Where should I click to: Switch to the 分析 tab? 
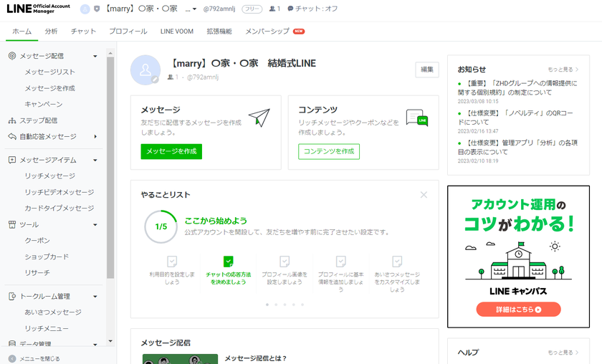pyautogui.click(x=51, y=32)
